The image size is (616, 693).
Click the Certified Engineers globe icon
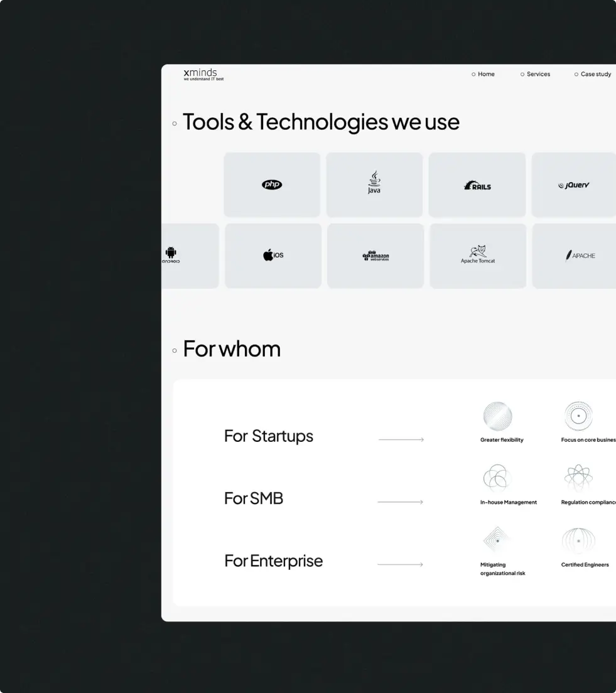[x=578, y=540]
